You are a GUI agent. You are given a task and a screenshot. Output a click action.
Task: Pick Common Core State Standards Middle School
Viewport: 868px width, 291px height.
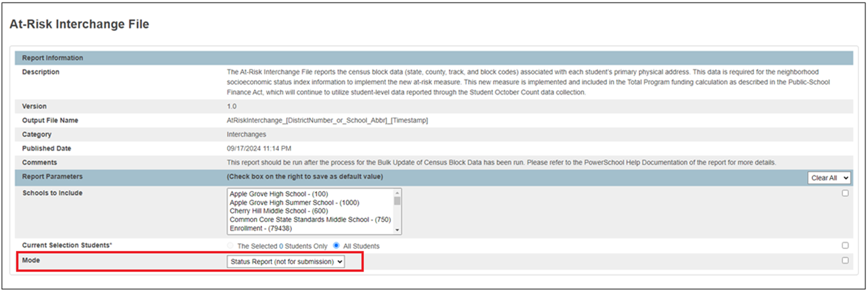310,220
